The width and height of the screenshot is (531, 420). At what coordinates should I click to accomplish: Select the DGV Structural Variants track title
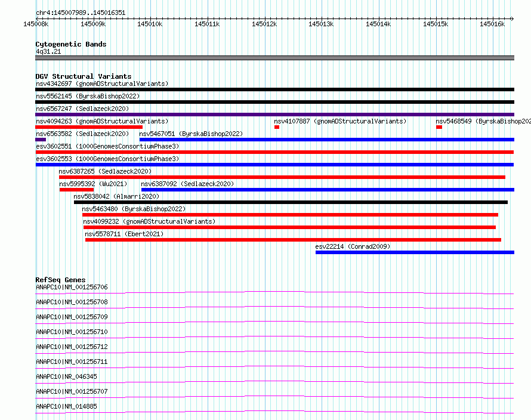pos(84,76)
